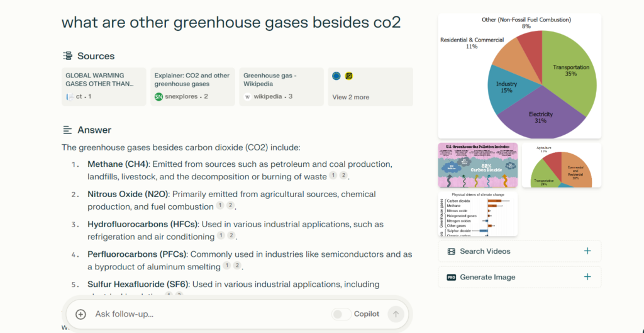This screenshot has height=333, width=644.
Task: Open citation 1 after Hydrofluorocarbons paragraph
Action: click(221, 235)
